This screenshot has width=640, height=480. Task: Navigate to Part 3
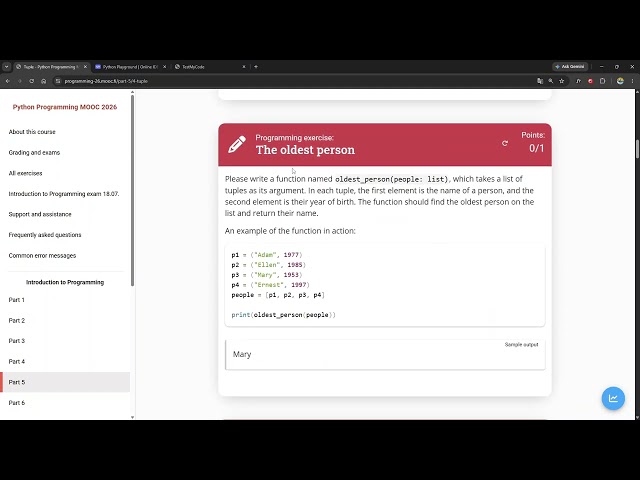pyautogui.click(x=17, y=340)
